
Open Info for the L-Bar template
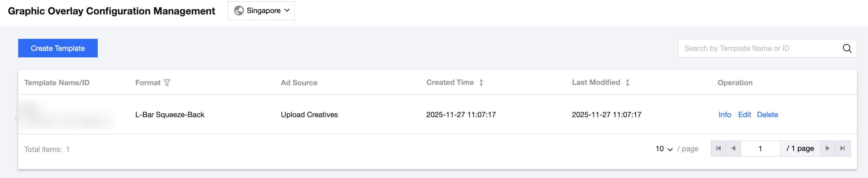(724, 115)
